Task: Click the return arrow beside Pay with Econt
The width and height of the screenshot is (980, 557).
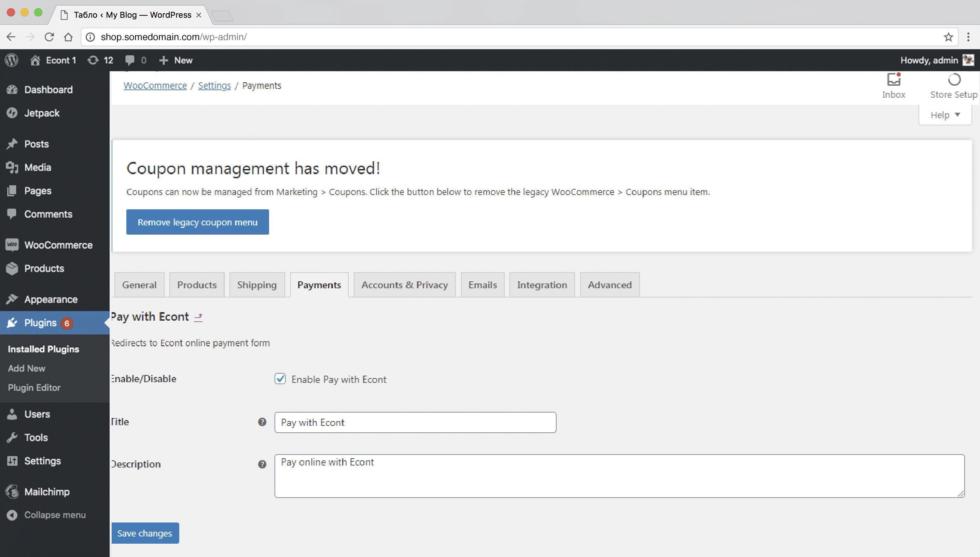Action: click(198, 317)
